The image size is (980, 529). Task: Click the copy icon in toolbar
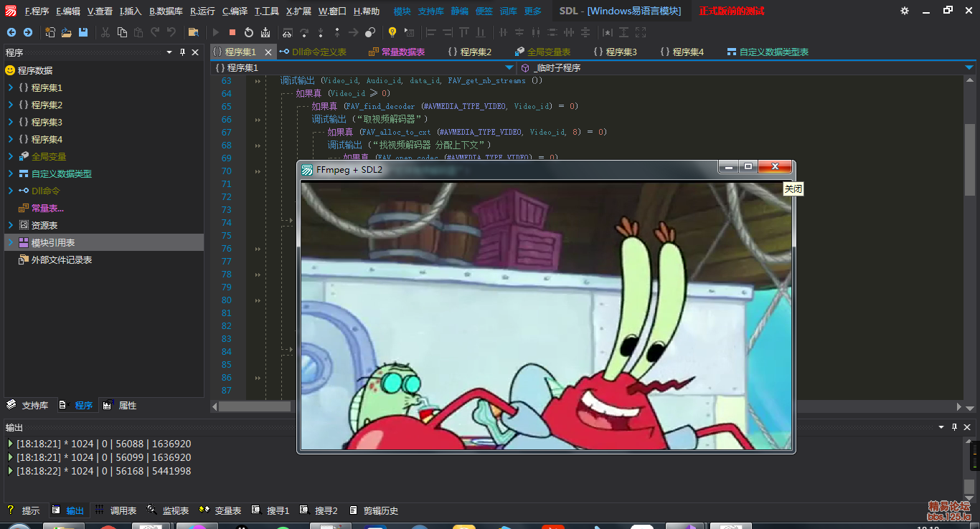(122, 32)
